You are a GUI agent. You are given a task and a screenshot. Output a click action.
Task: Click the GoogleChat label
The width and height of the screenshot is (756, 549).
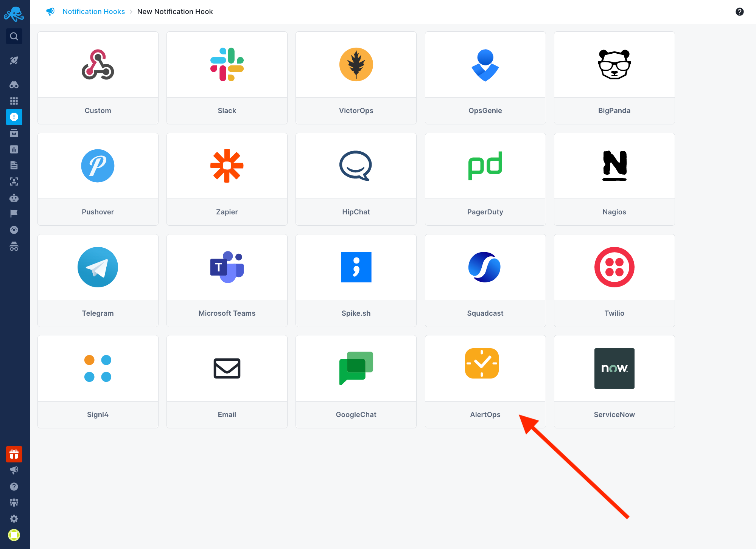pos(356,415)
